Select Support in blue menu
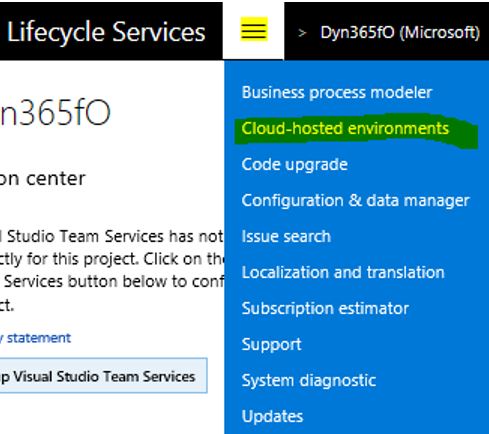 (x=271, y=344)
